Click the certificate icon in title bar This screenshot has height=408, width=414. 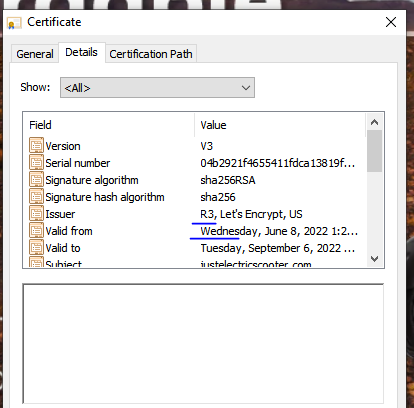[14, 23]
